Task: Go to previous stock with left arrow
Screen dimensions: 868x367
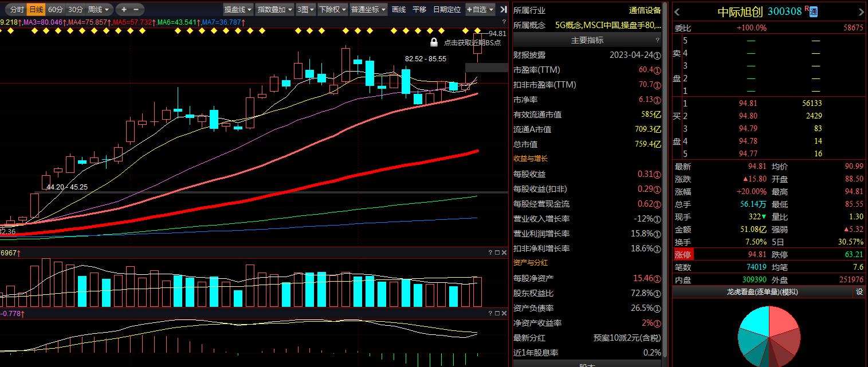Action: click(x=677, y=11)
